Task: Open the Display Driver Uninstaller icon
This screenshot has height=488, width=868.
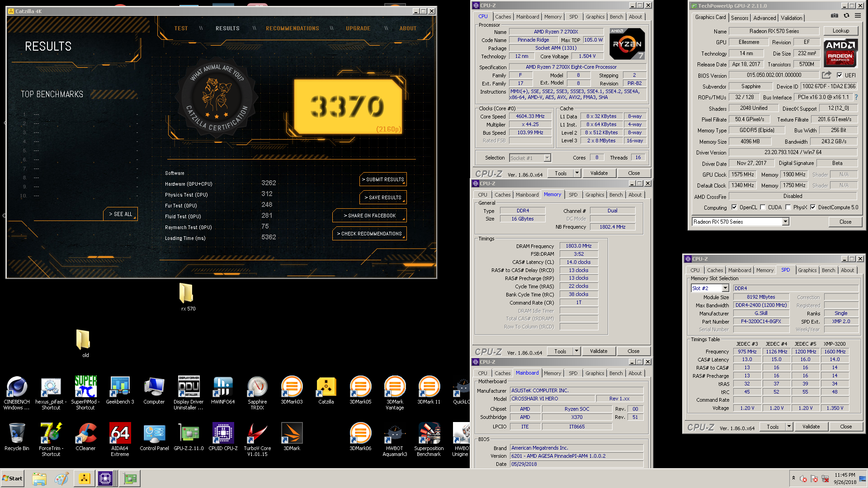Action: (x=189, y=392)
